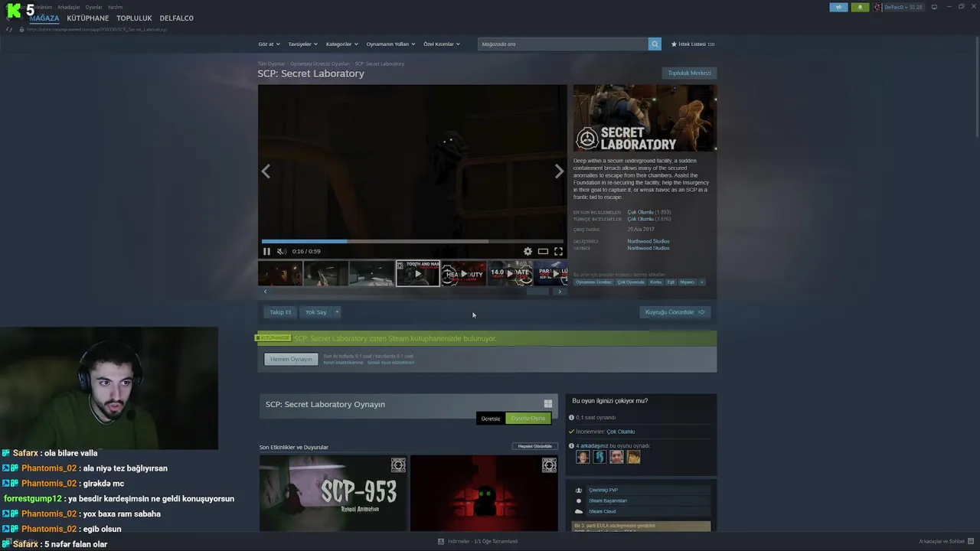Open the MAĞAZA tab
Screen dimensions: 980x551
44,18
